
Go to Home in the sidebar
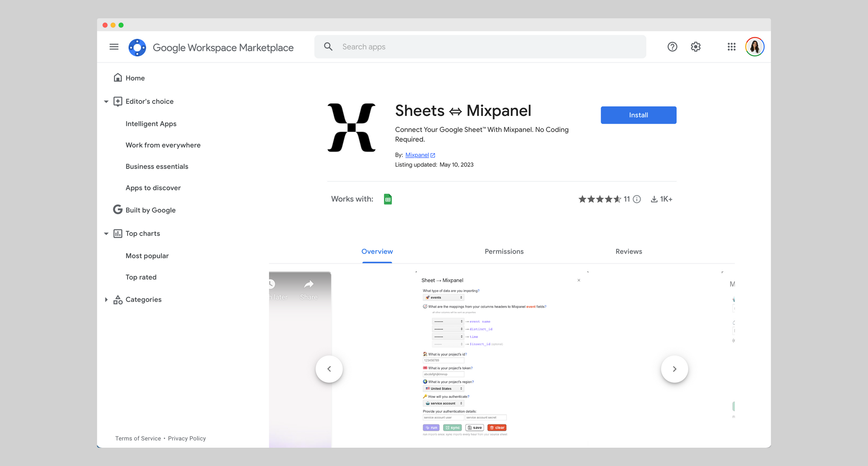[135, 78]
